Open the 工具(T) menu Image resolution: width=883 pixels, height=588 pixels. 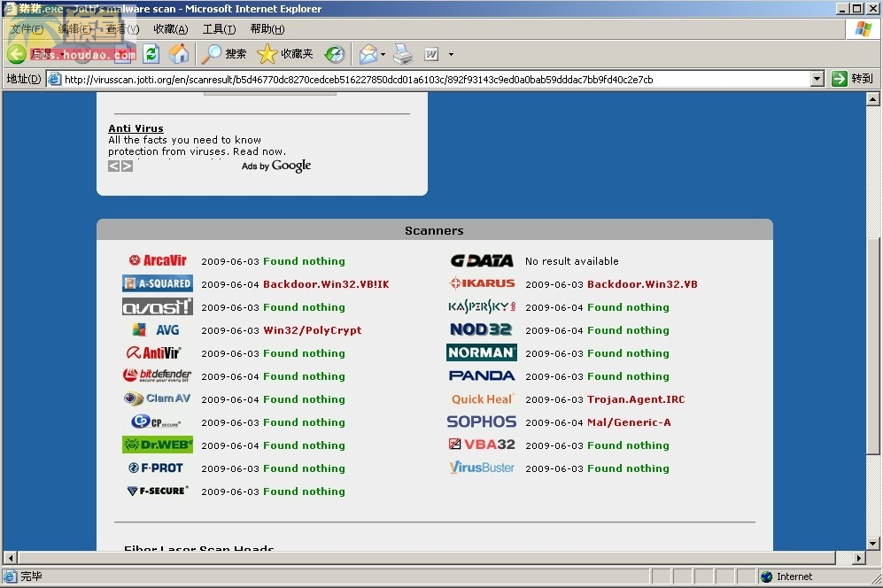point(219,28)
